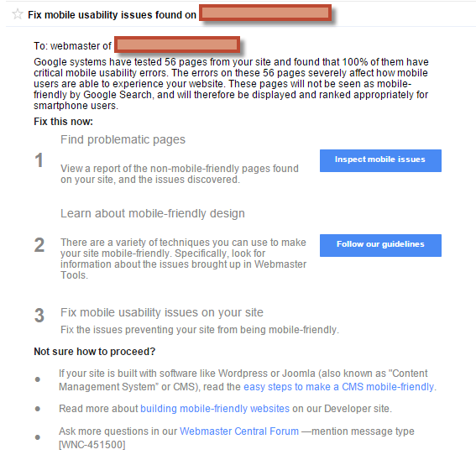The image size is (476, 460).
Task: Click the Not sure how to proceed? heading
Action: 94,352
